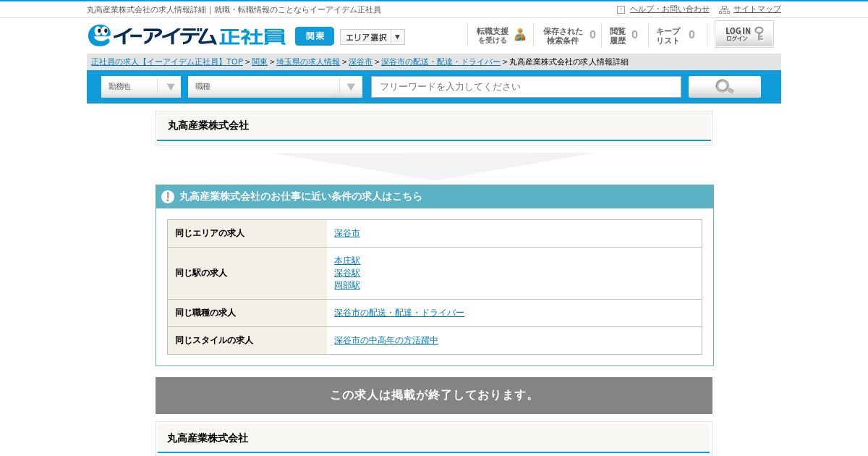This screenshot has width=868, height=456.
Task: Open 転職支援を受ける menu item
Action: point(501,35)
